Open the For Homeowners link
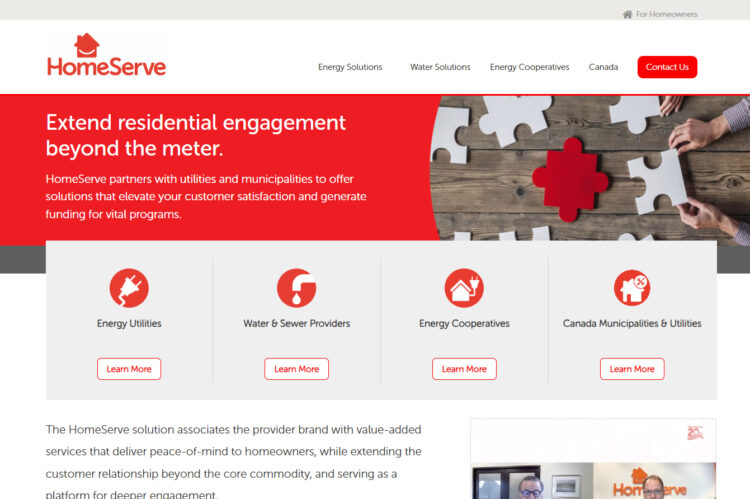750x499 pixels. [x=666, y=14]
